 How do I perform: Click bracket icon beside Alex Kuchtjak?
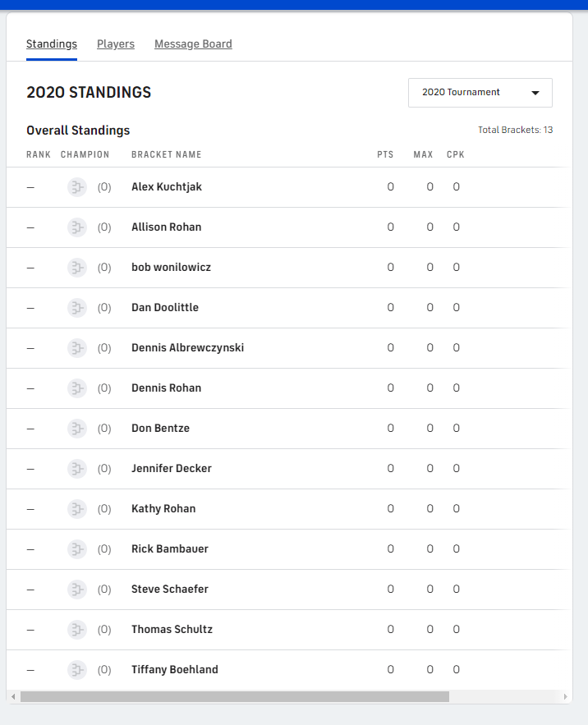[x=76, y=187]
